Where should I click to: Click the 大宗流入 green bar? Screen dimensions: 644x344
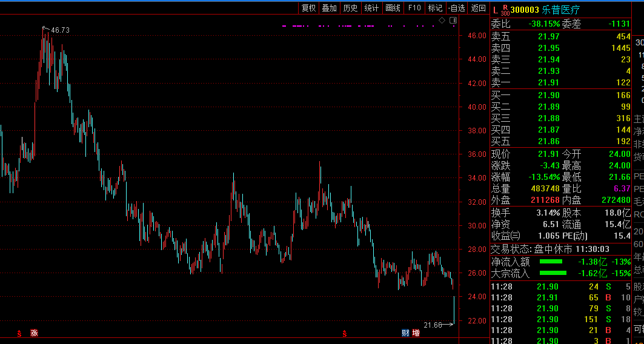pyautogui.click(x=553, y=273)
